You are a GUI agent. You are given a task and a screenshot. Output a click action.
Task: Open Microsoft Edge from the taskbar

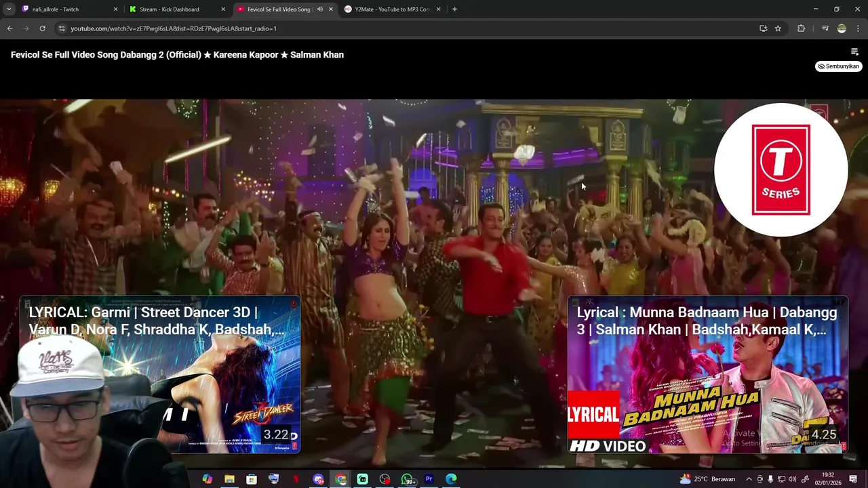click(451, 479)
